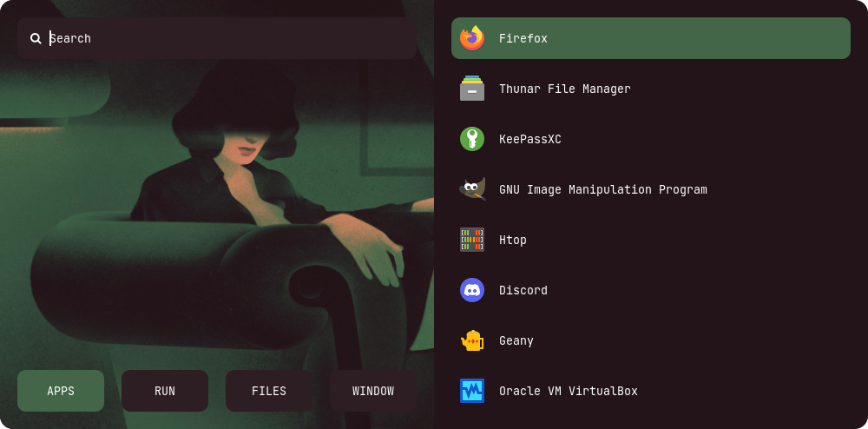Viewport: 868px width, 429px height.
Task: Click the magnifying glass search icon
Action: tap(36, 38)
